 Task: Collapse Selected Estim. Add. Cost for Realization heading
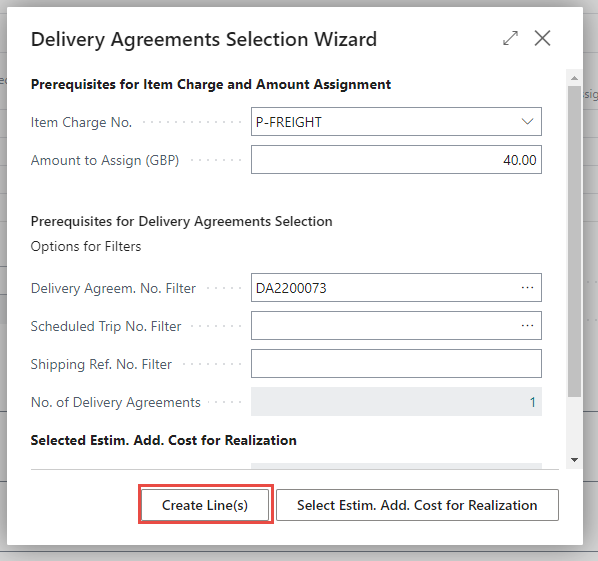click(164, 440)
